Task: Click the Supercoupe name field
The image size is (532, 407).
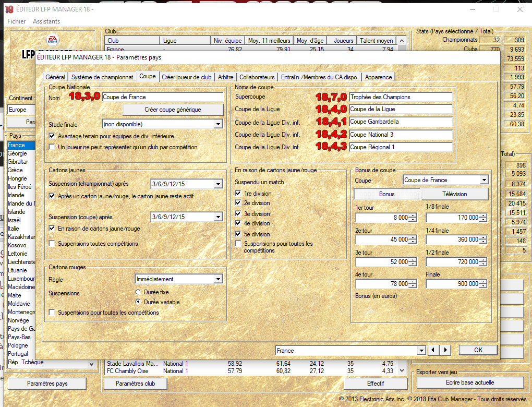Action: point(401,97)
